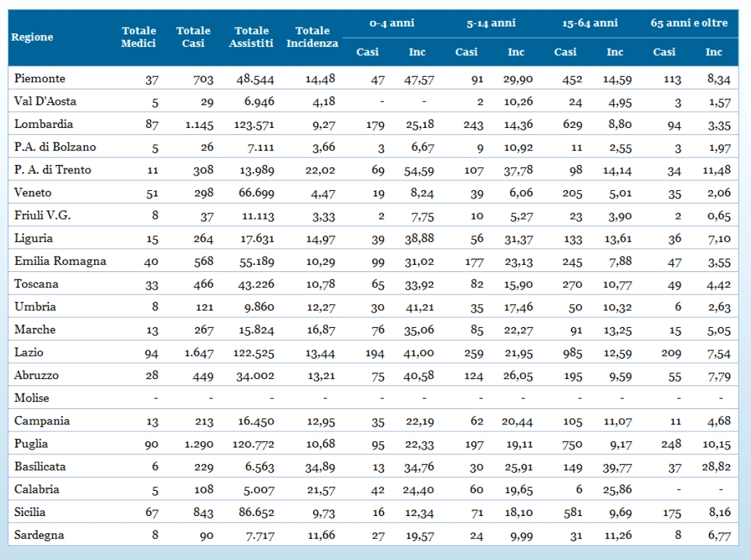Click Marche total incidence 16,87
Screen dimensions: 751x560
321,331
